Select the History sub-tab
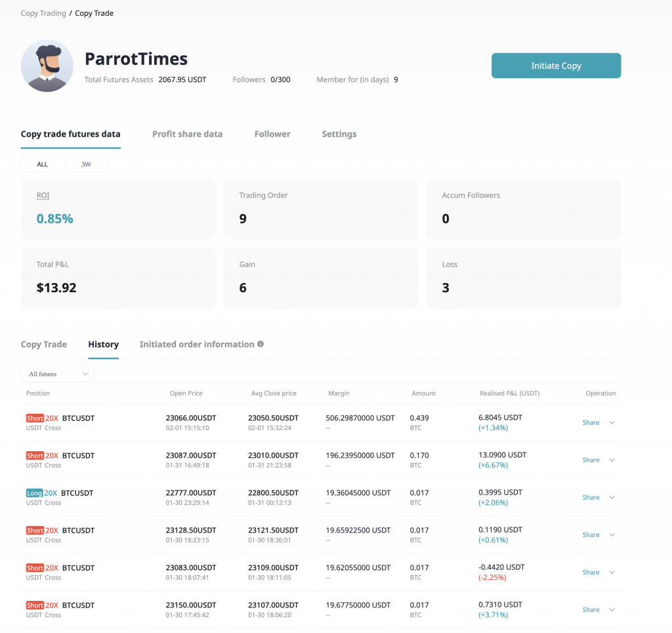672x633 pixels. point(103,344)
